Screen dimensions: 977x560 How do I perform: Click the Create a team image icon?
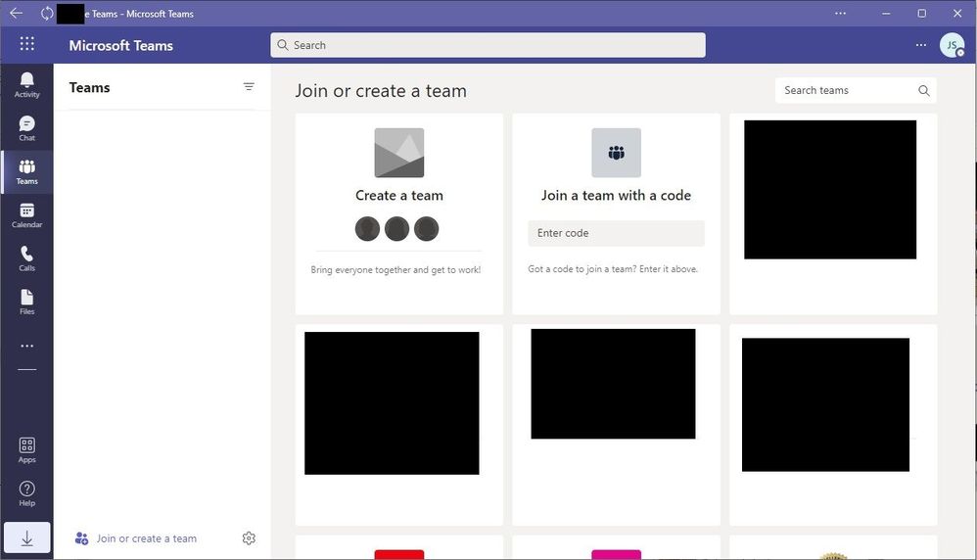(398, 153)
